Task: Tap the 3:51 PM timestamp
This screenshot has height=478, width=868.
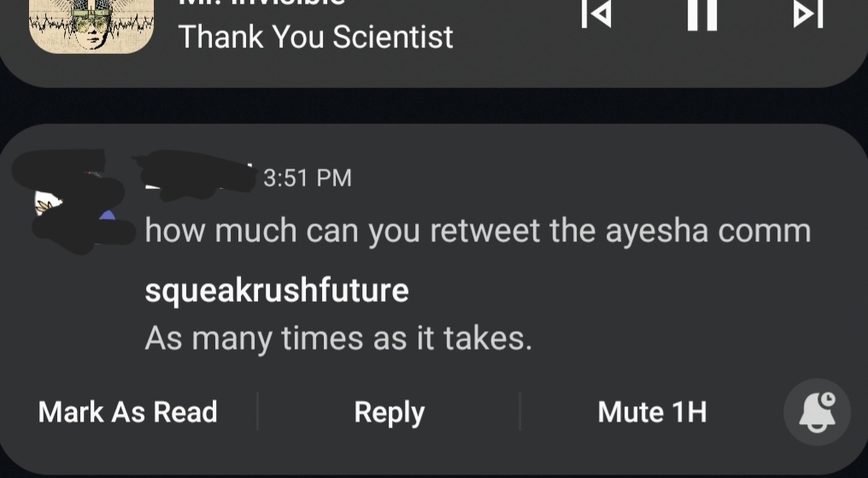Action: 307,178
